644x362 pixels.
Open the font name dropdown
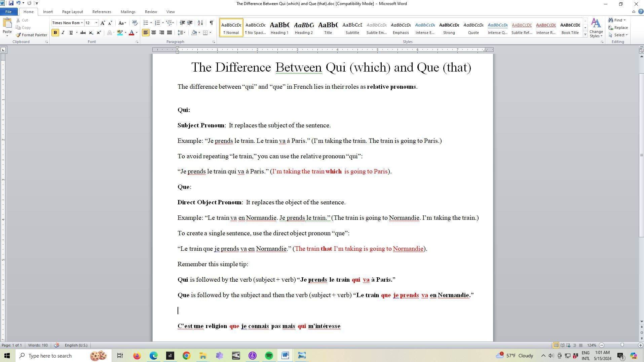[82, 23]
